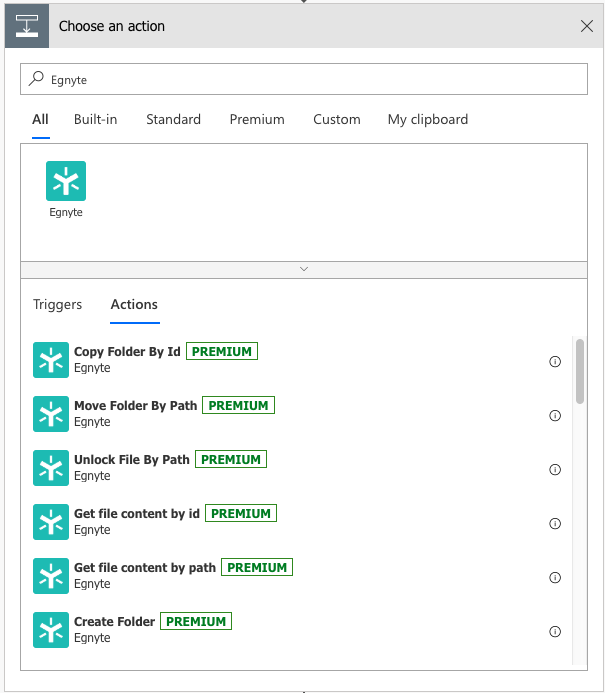
Task: Choose the Create Folder action
Action: pyautogui.click(x=114, y=622)
